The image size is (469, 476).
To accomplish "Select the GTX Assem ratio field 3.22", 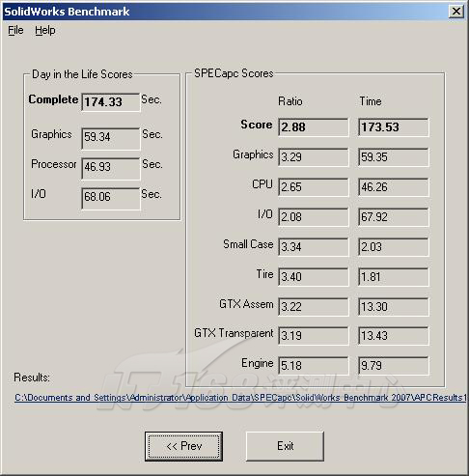I will 314,307.
